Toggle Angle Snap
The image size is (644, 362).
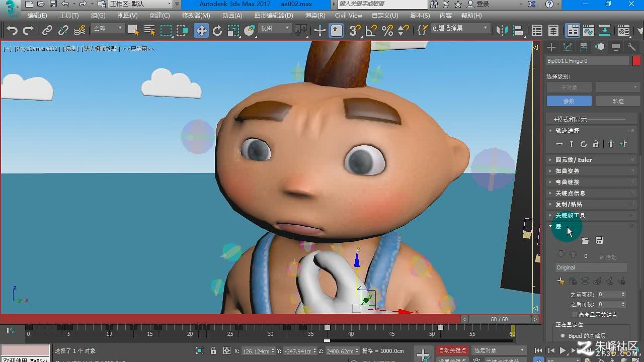371,31
